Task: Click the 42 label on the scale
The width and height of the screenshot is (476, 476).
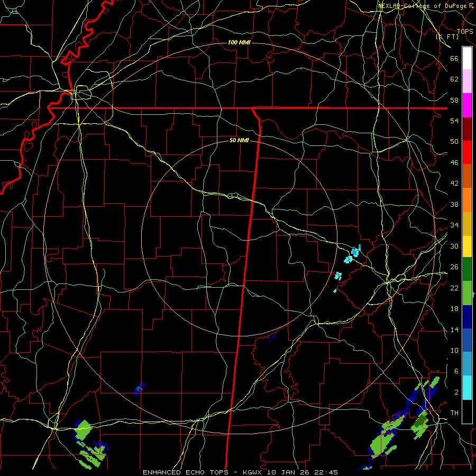Action: pyautogui.click(x=454, y=184)
